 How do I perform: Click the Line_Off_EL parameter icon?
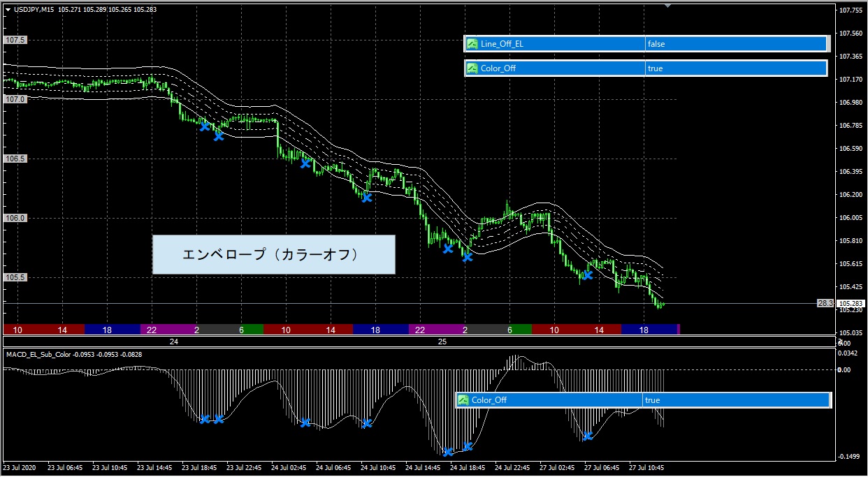472,44
